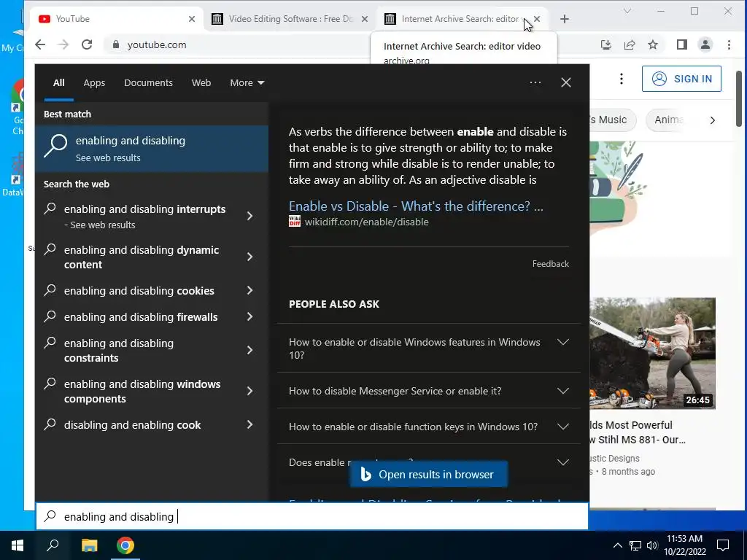
Task: Select enabling and disabling cookies suggestion
Action: point(139,290)
